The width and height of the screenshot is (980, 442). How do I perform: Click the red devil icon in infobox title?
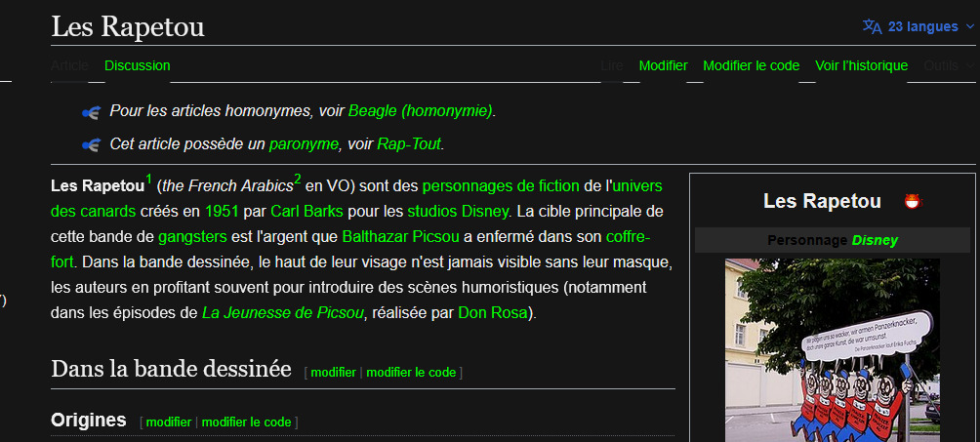click(913, 201)
